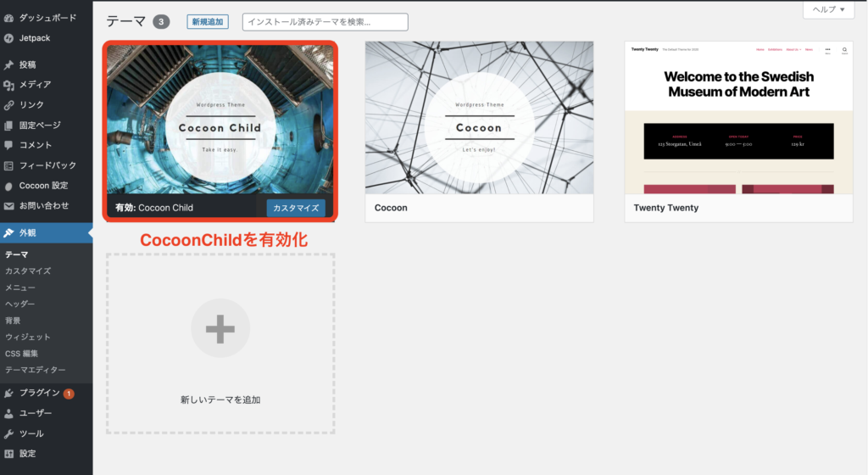Select the テーマ submenu item

click(x=17, y=254)
